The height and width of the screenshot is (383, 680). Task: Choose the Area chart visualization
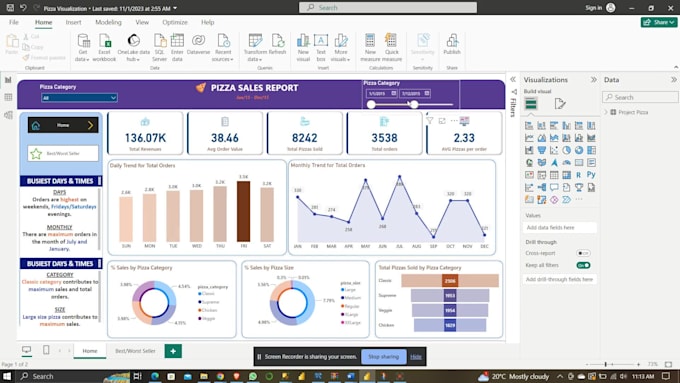tap(542, 138)
